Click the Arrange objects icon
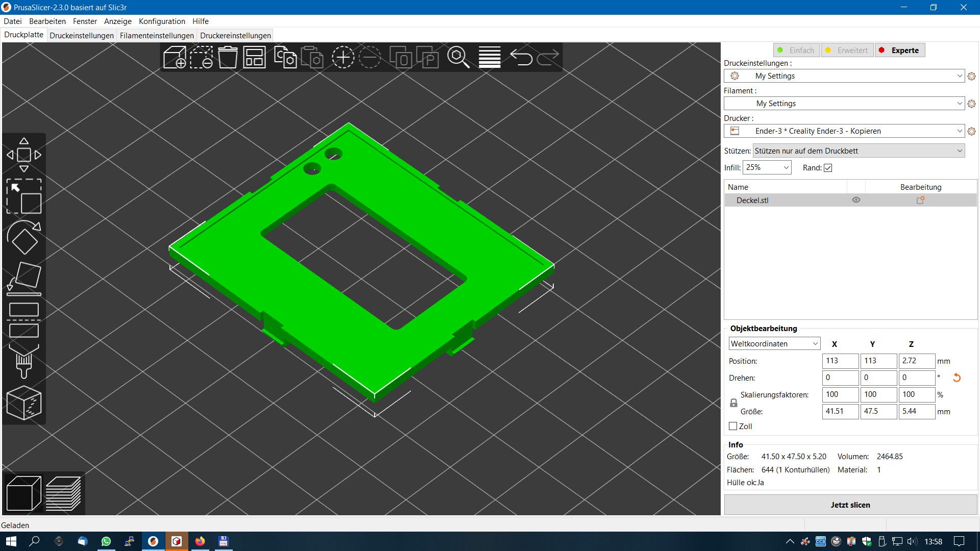The image size is (980, 551). 254,57
